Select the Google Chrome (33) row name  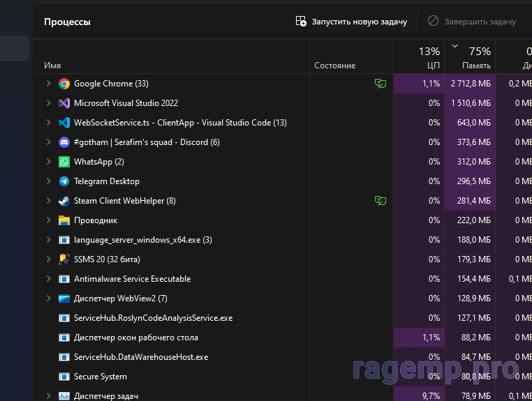tap(111, 84)
